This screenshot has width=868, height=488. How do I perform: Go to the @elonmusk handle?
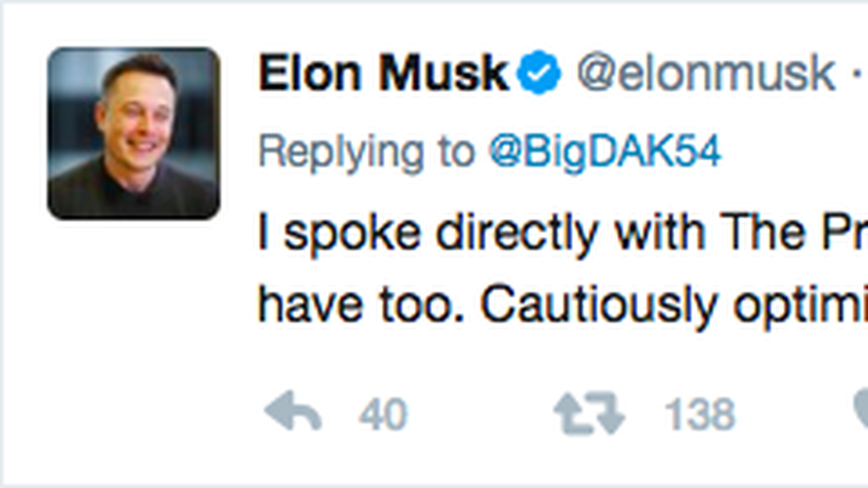(x=706, y=73)
